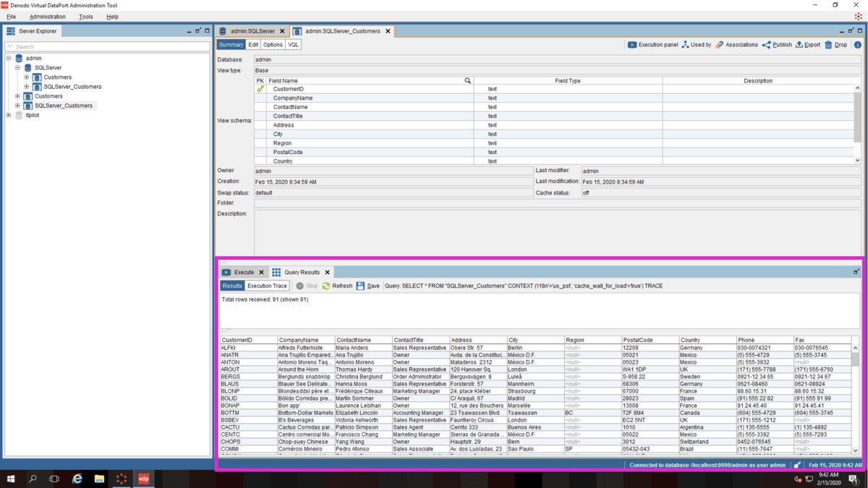Export the current view

(807, 45)
